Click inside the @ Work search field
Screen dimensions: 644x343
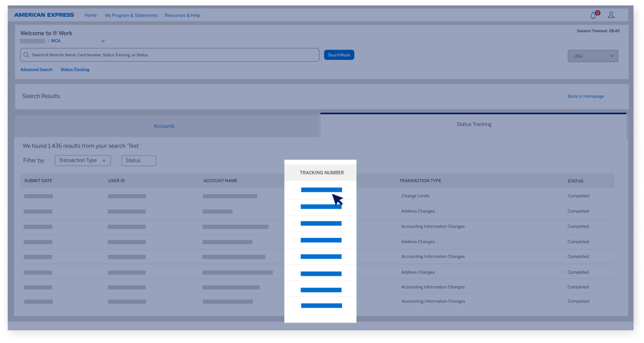pyautogui.click(x=170, y=54)
